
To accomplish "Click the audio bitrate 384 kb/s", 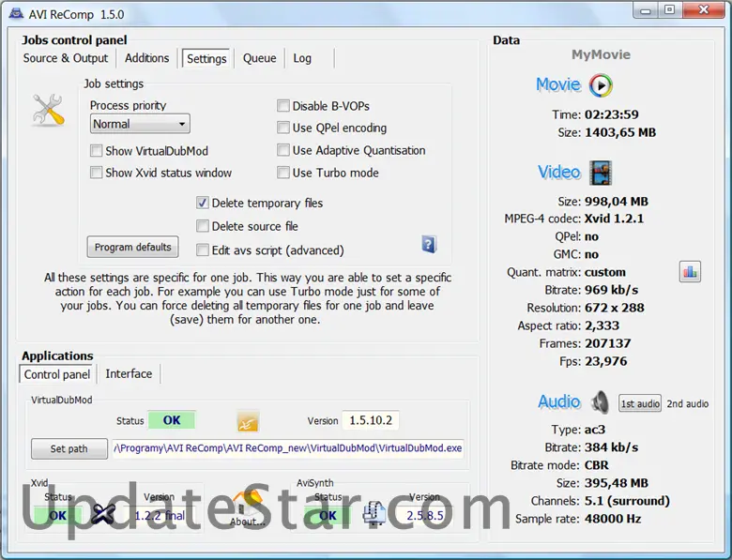I will pos(611,447).
